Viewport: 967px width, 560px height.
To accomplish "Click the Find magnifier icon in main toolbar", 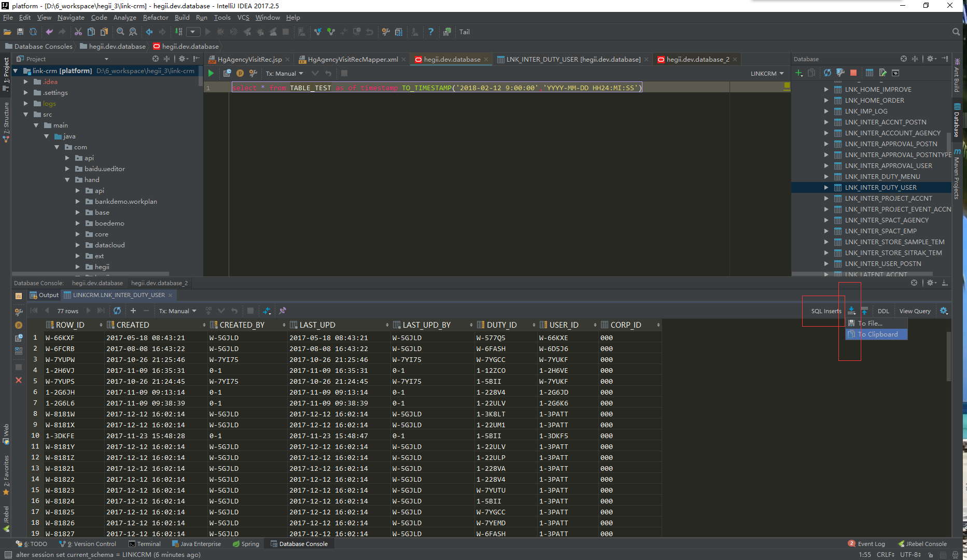I will [120, 32].
